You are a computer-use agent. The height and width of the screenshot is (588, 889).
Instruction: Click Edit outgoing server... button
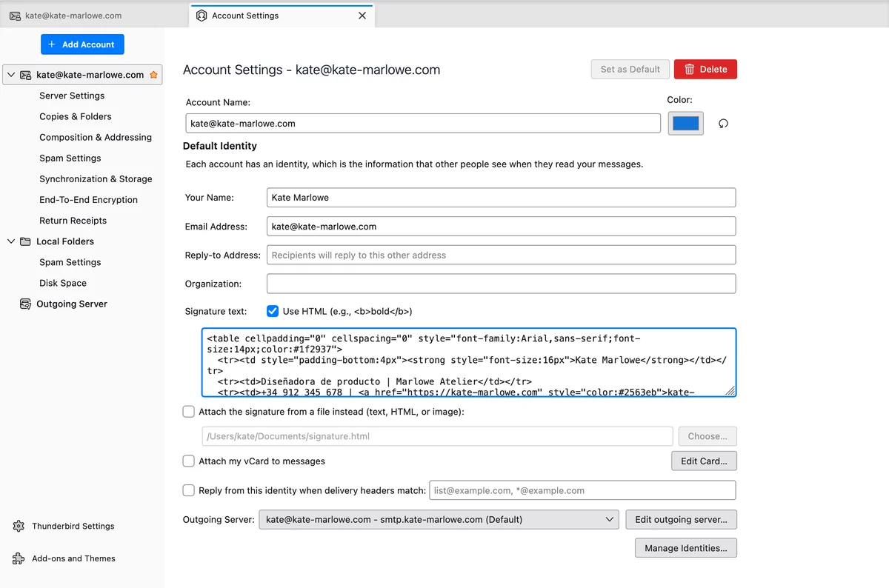pyautogui.click(x=682, y=519)
